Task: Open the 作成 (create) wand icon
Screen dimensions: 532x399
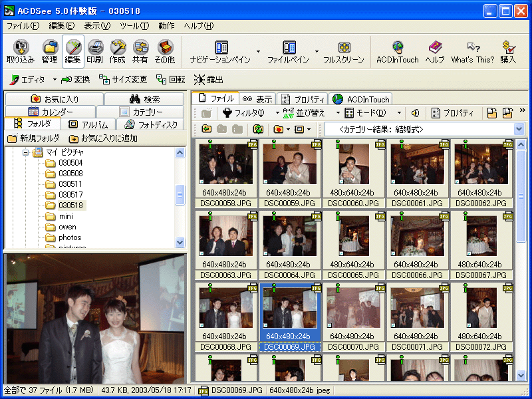Action: [x=118, y=52]
